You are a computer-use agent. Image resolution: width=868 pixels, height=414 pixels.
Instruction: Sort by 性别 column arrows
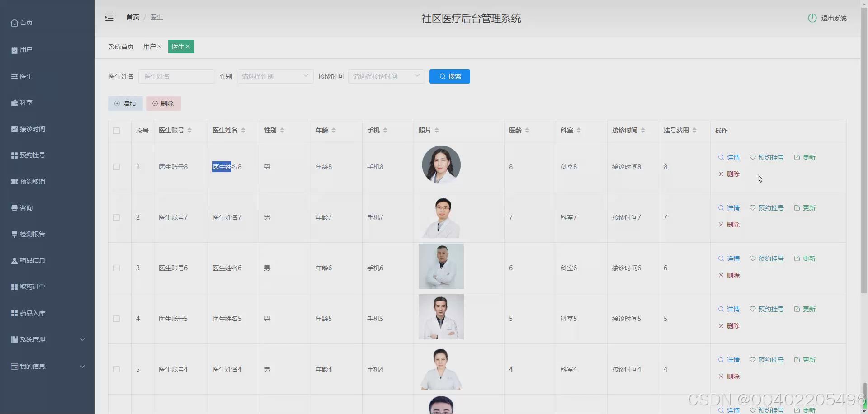[x=282, y=130]
